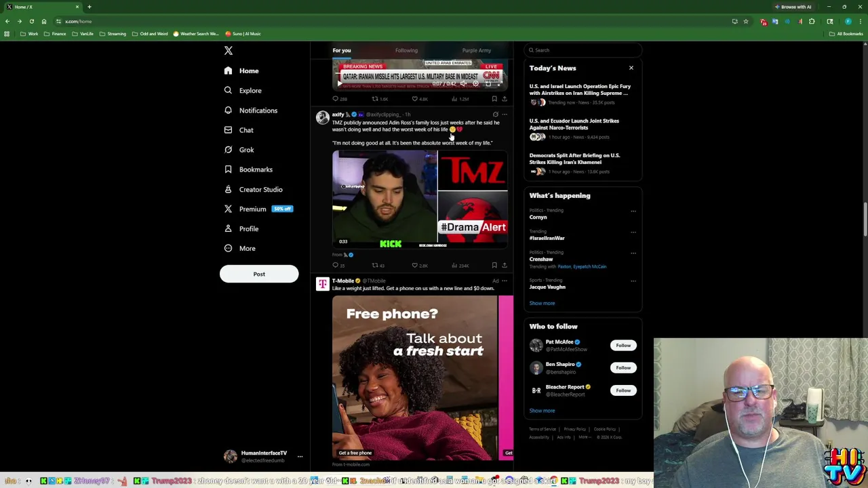Like the CNN video post (4.8K)
This screenshot has height=488, width=868.
(x=420, y=99)
